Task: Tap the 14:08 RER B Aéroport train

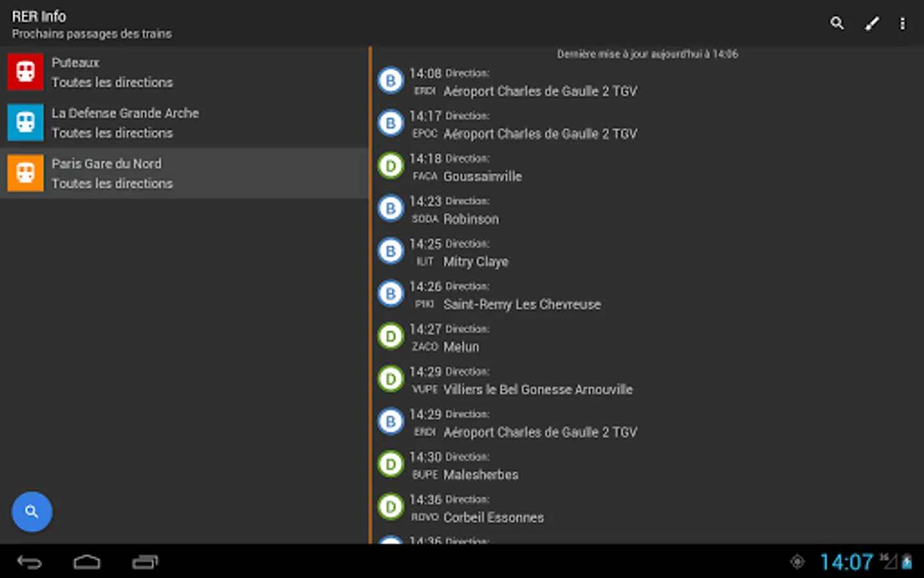Action: click(x=648, y=82)
